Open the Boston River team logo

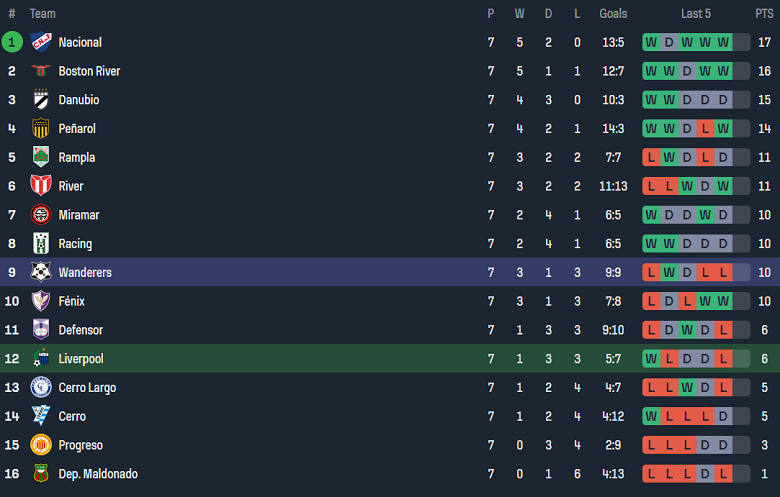pos(41,71)
